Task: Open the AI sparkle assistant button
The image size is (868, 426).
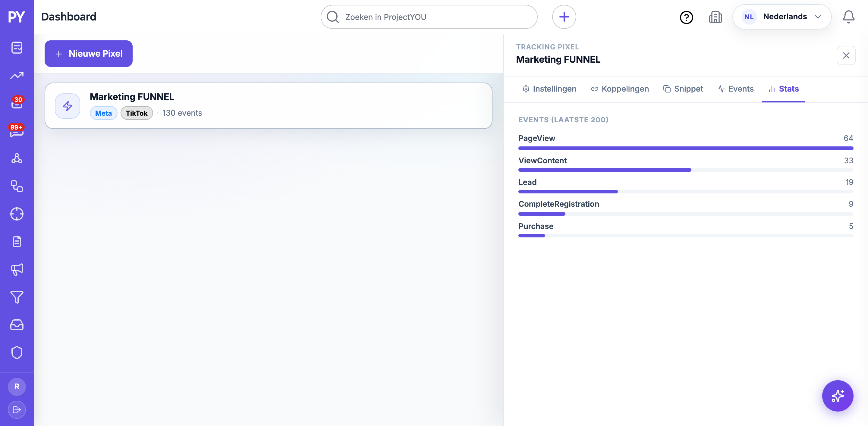Action: [837, 396]
